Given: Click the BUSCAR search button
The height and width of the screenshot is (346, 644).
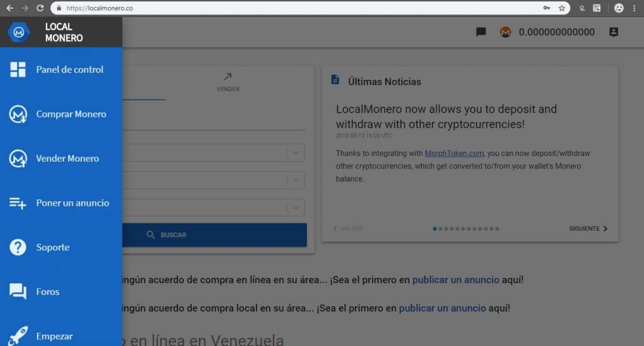Looking at the screenshot, I should coord(214,235).
